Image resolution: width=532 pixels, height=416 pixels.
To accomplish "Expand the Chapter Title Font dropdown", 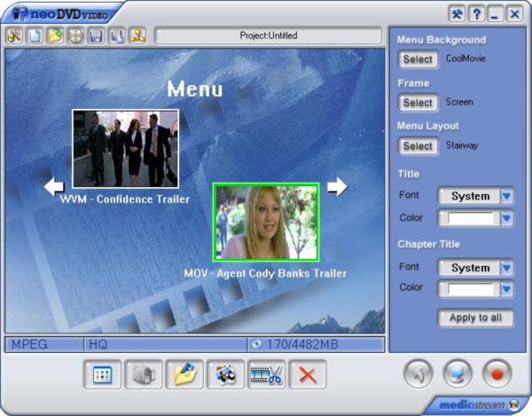I will click(x=506, y=267).
